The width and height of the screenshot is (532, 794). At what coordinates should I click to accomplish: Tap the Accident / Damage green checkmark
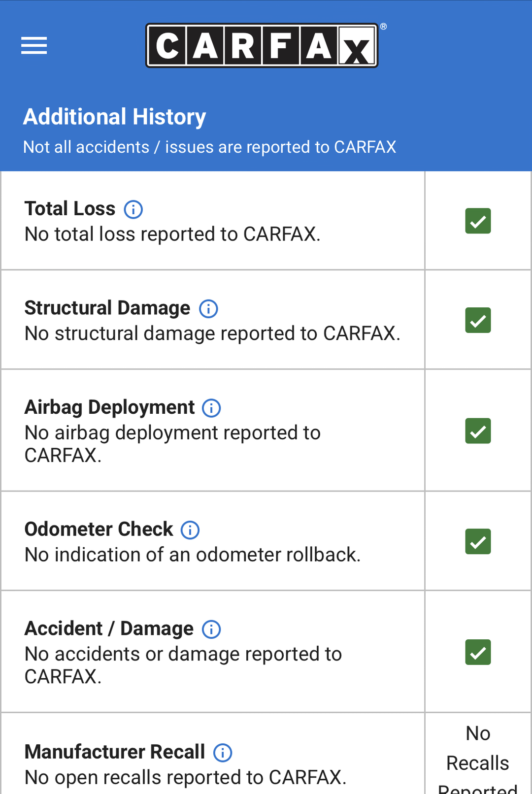tap(478, 652)
